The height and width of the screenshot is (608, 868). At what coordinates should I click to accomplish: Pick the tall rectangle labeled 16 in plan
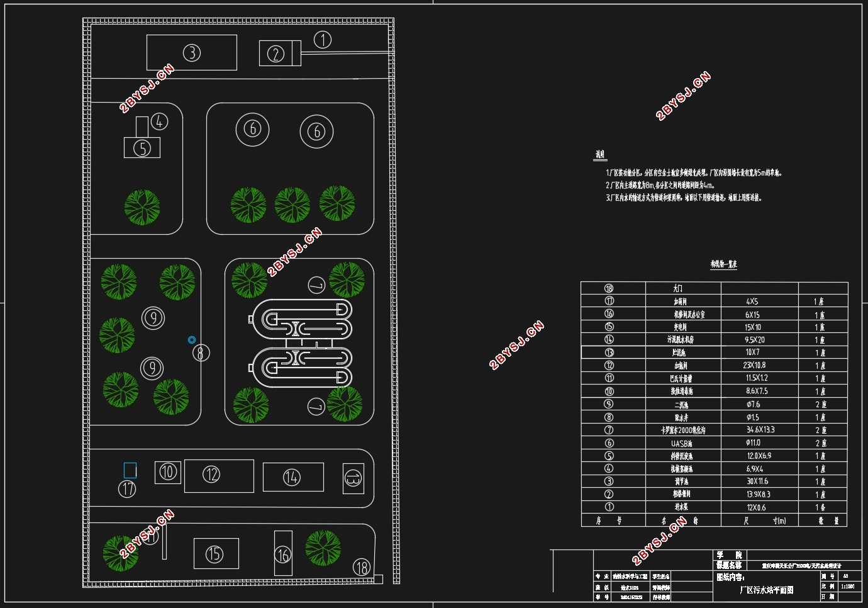point(283,553)
